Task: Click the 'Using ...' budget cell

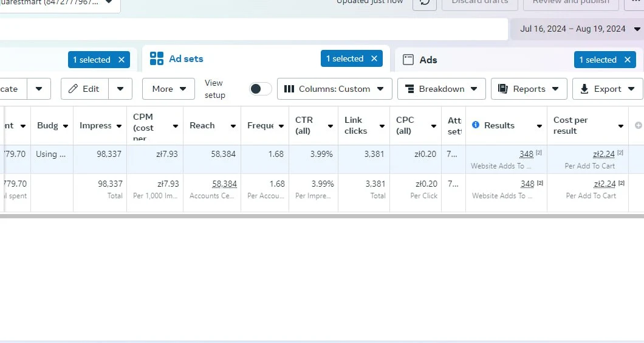Action: [50, 154]
